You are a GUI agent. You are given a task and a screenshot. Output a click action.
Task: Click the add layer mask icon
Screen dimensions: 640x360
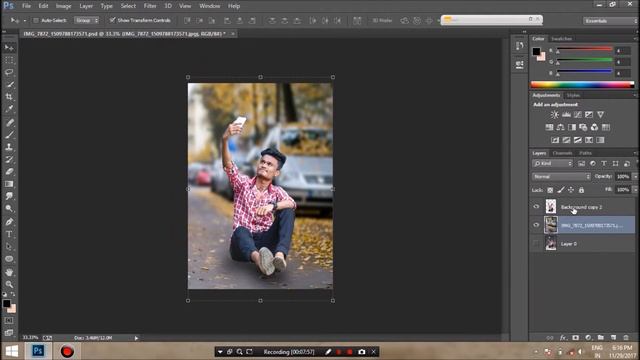[576, 338]
